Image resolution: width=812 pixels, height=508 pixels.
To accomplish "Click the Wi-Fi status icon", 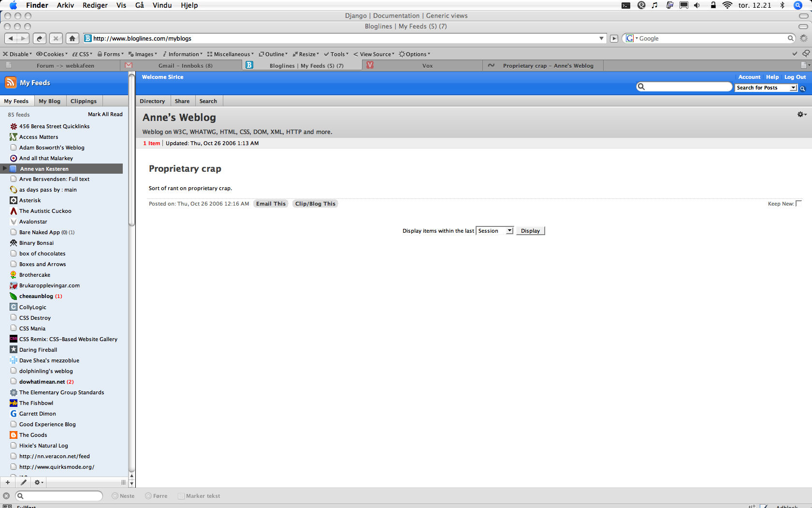I will 727,5.
